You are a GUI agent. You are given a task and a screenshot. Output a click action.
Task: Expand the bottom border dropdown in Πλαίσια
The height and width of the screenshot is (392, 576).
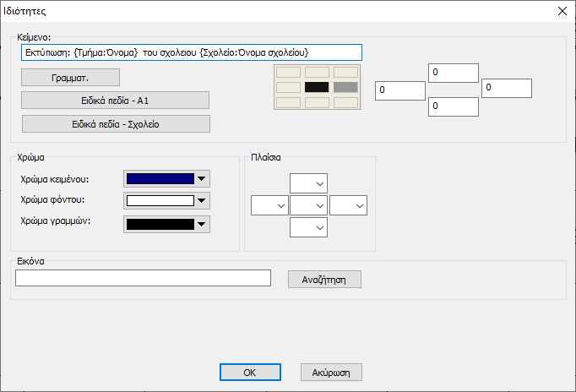pyautogui.click(x=319, y=227)
